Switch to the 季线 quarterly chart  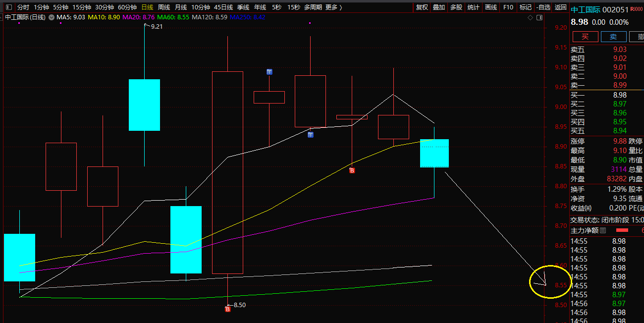[x=243, y=7]
